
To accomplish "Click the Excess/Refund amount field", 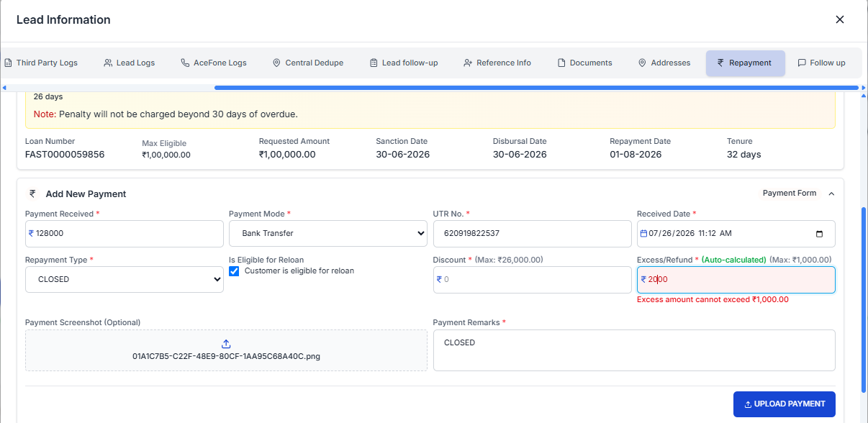I will [736, 280].
